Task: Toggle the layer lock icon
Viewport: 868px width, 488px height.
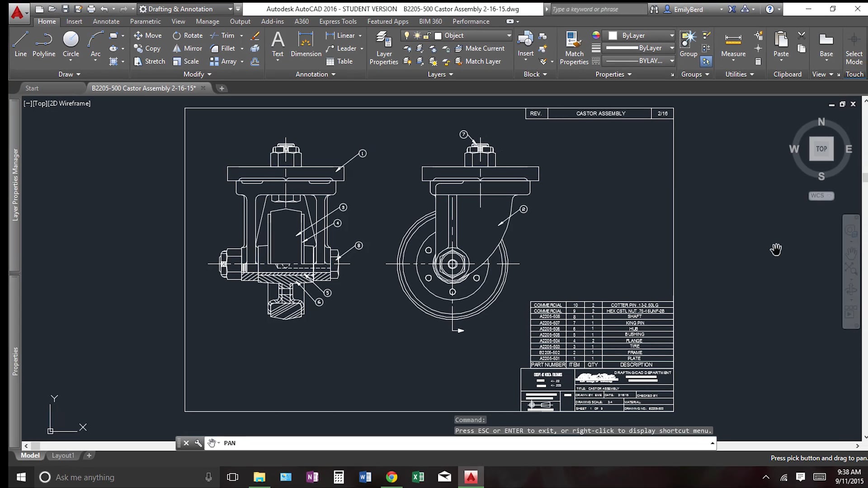Action: pyautogui.click(x=427, y=35)
